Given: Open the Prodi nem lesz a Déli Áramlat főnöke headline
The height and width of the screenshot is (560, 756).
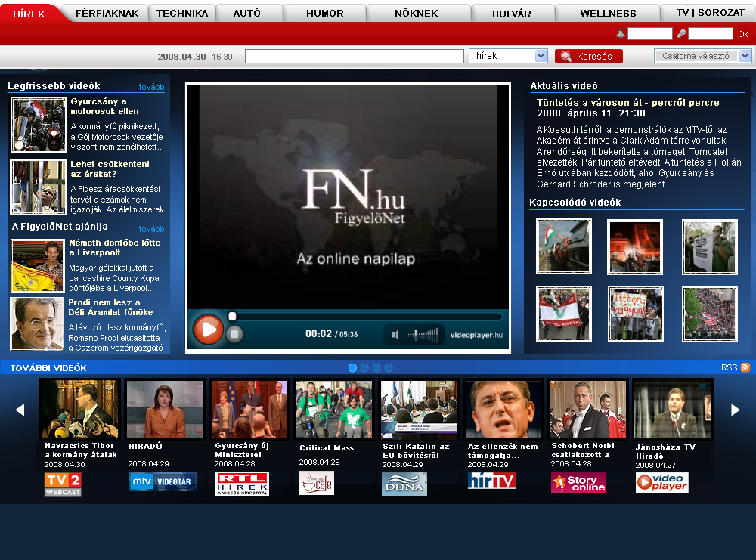Looking at the screenshot, I should pos(110,307).
